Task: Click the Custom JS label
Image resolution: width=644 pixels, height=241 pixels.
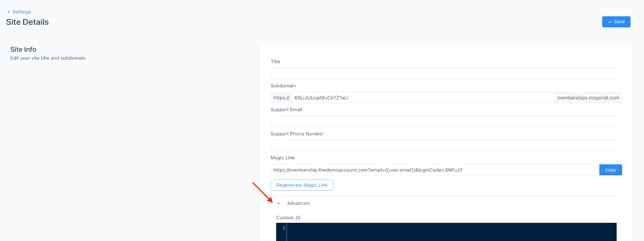Action: (288, 218)
